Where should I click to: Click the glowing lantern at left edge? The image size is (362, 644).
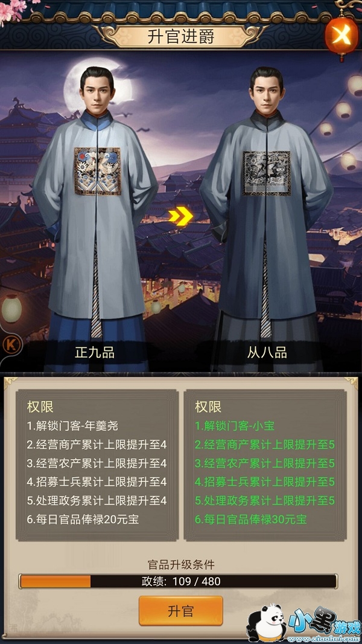click(x=11, y=308)
